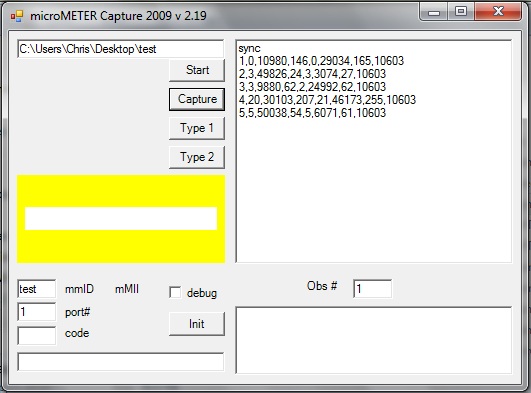Viewport: 531px width, 393px height.
Task: Click the log row starting 5,5,50038
Action: click(312, 112)
